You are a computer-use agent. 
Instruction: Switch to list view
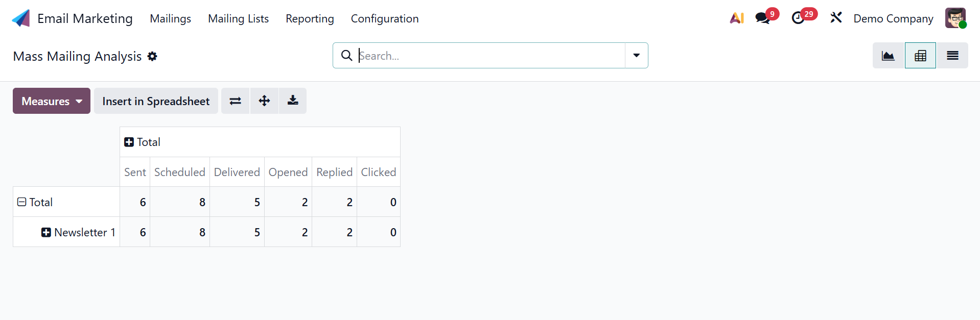[x=952, y=56]
